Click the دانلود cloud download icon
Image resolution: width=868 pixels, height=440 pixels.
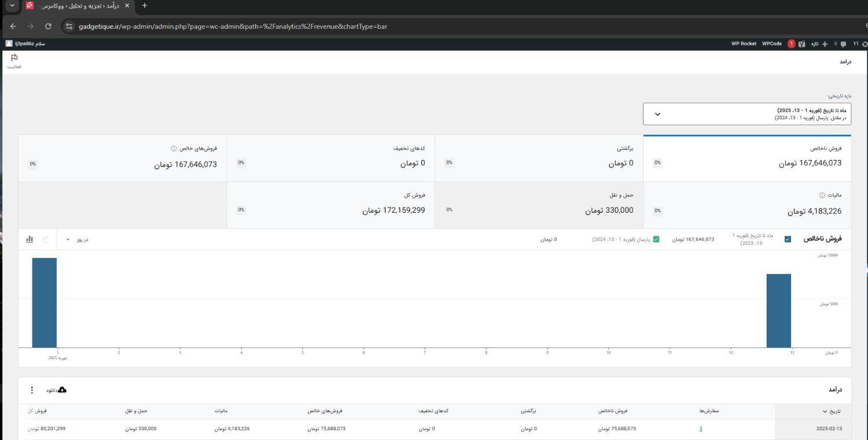point(62,390)
